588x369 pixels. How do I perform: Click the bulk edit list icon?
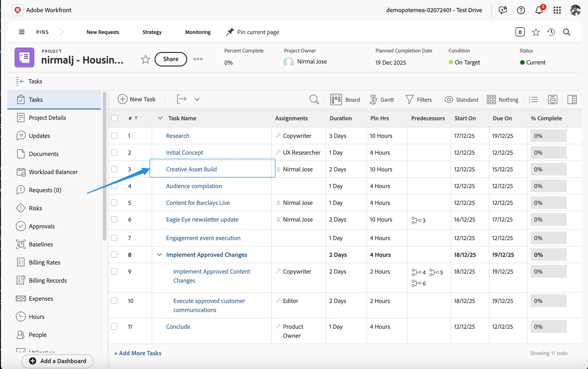(x=533, y=99)
